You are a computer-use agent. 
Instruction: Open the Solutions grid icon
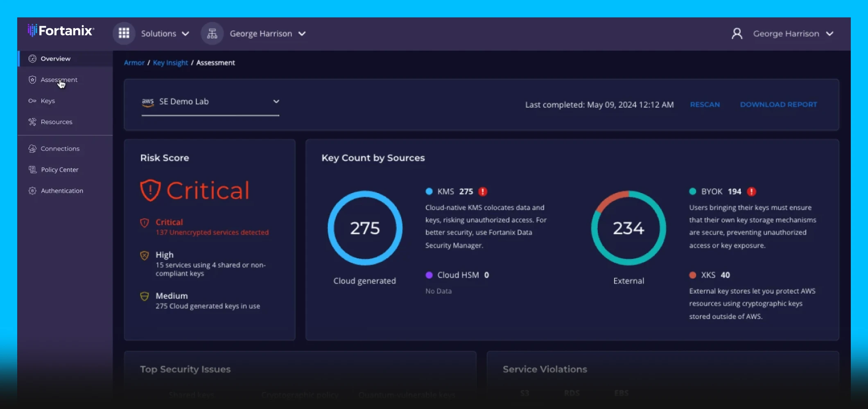coord(124,33)
